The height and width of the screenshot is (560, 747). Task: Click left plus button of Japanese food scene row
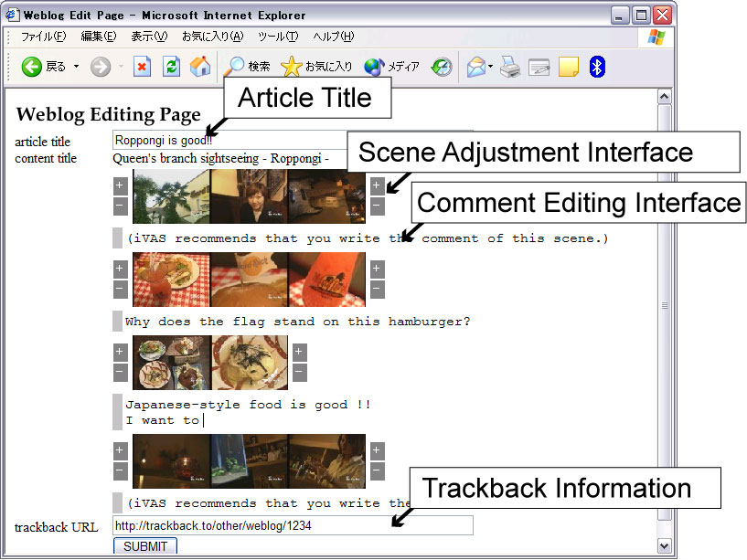coord(120,353)
